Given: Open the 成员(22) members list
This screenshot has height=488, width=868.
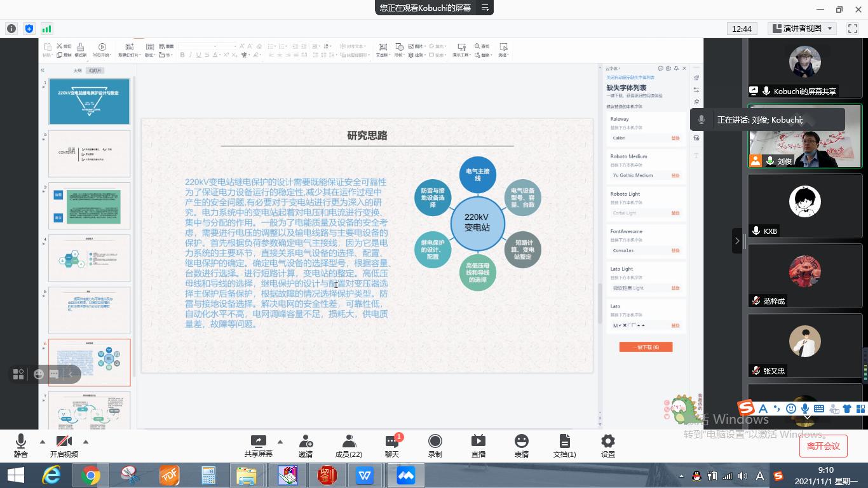Looking at the screenshot, I should 348,445.
